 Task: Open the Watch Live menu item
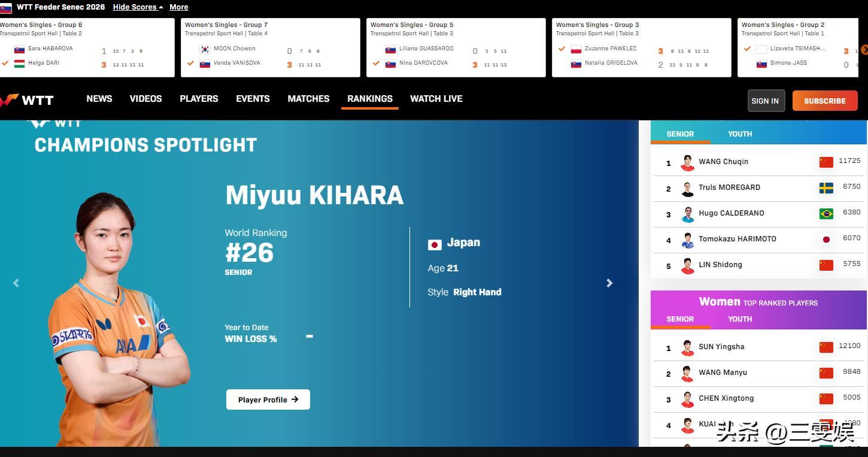pos(436,99)
